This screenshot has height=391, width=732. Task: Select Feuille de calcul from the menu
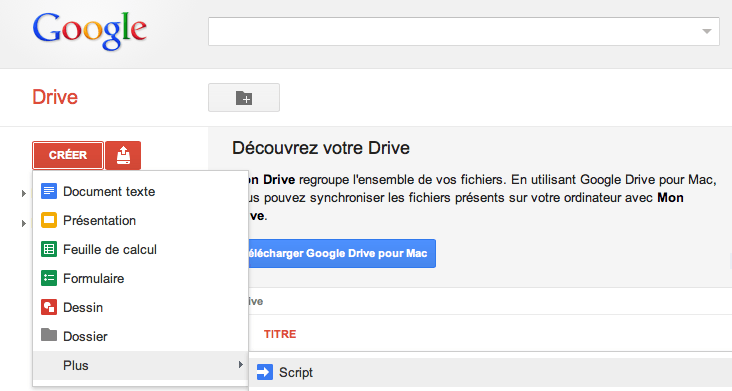tap(140, 249)
